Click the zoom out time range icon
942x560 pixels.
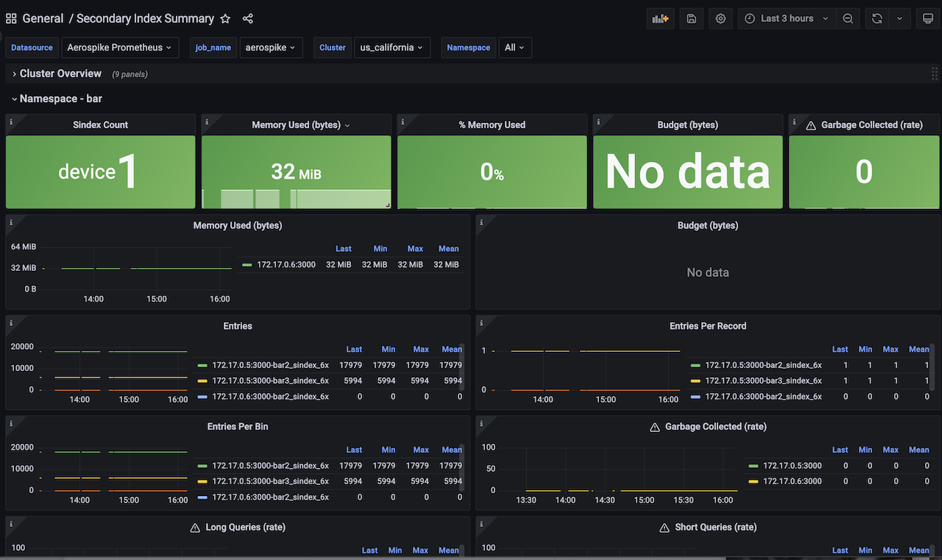848,18
